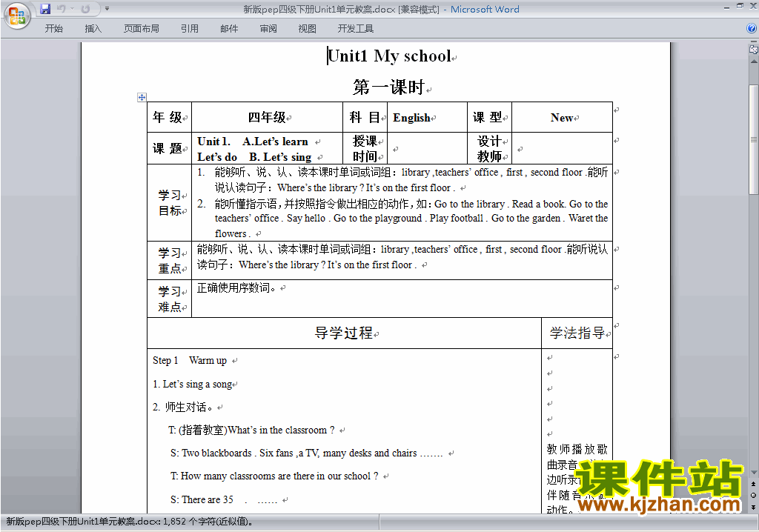Open the Customize Quick Access Toolbar arrow
The height and width of the screenshot is (532, 759).
107,9
